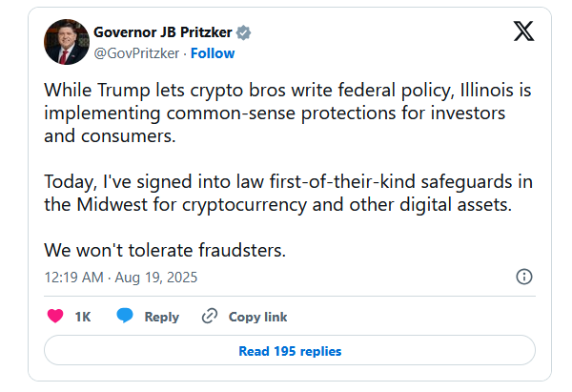Click the Governor JB Pritzker display name
The height and width of the screenshot is (392, 572).
pyautogui.click(x=163, y=32)
